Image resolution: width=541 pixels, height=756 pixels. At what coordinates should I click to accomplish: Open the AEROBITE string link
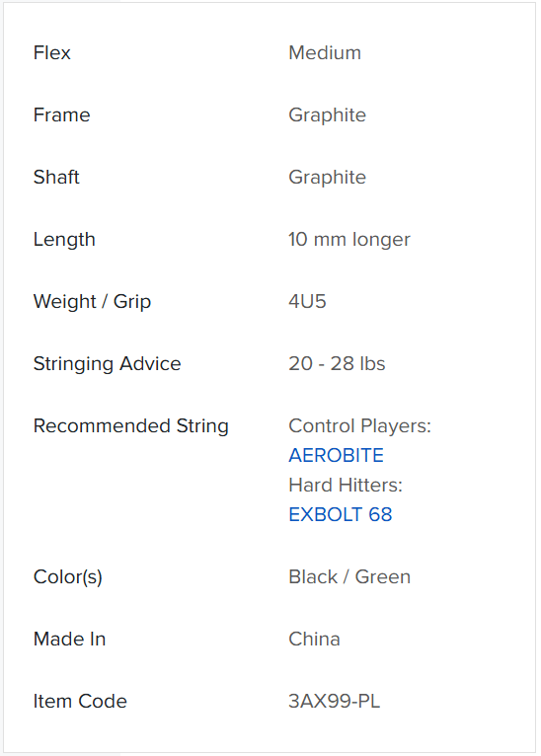click(336, 455)
